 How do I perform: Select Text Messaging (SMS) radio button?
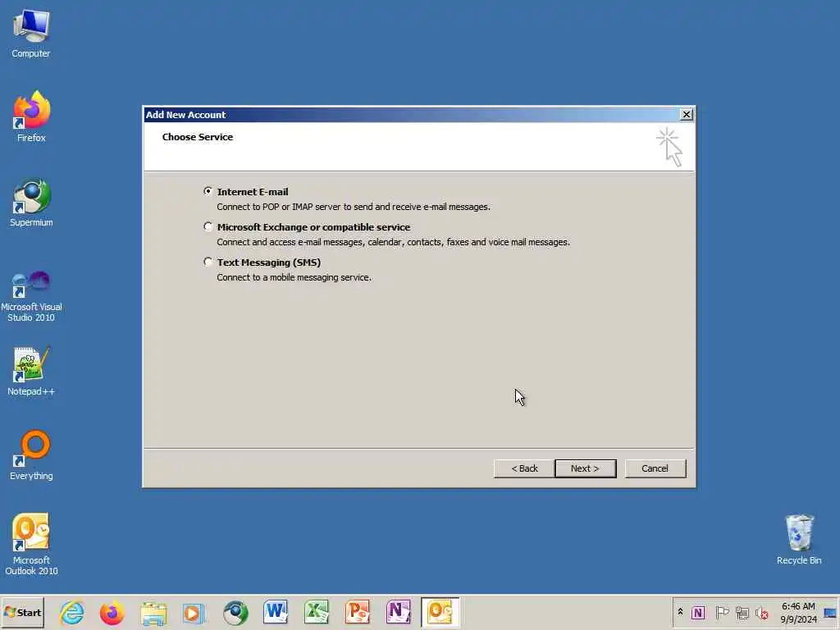208,262
